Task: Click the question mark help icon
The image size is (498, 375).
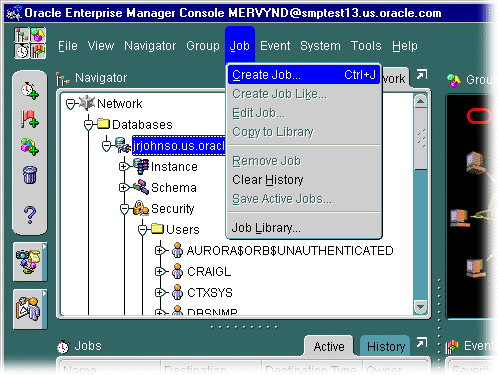Action: [x=30, y=215]
